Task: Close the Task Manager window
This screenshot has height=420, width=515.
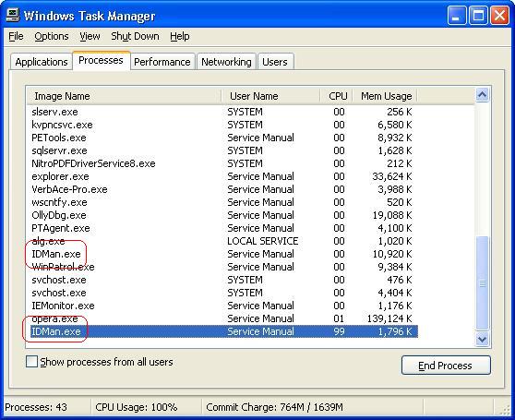Action: [499, 16]
